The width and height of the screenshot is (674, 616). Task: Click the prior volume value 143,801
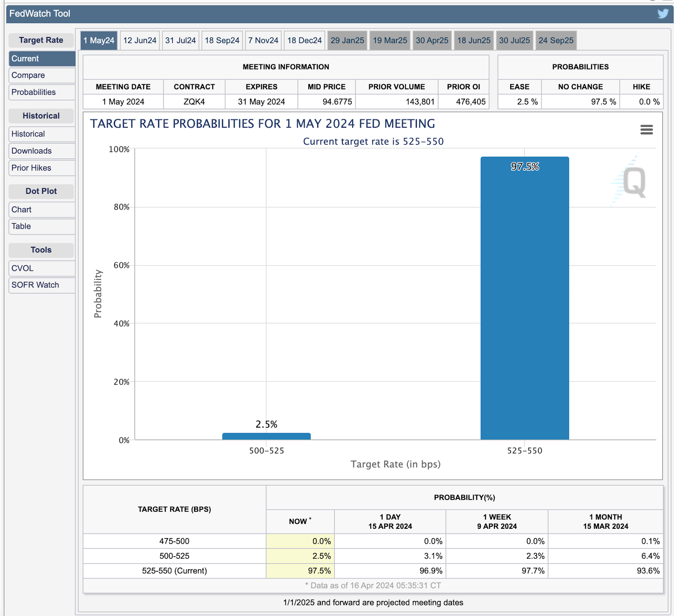pyautogui.click(x=397, y=102)
